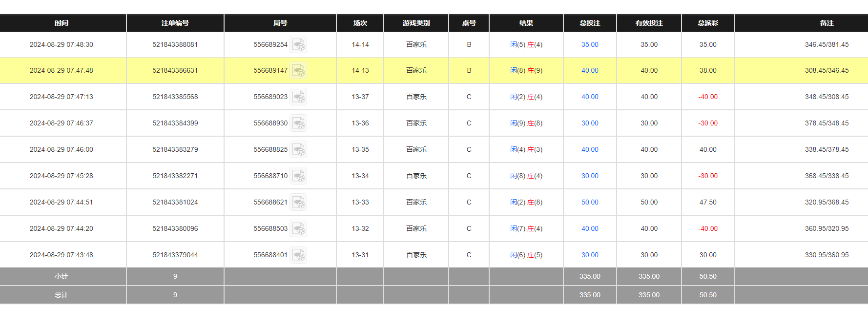Click the 总派彩 column header
This screenshot has height=327, width=868.
[x=707, y=23]
